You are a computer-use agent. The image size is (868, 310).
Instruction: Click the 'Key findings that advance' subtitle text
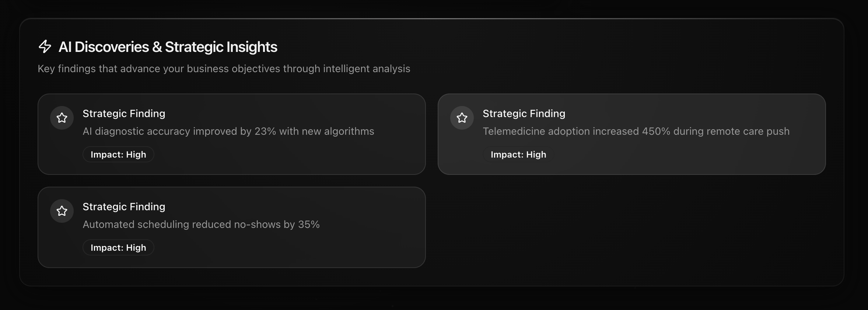224,69
